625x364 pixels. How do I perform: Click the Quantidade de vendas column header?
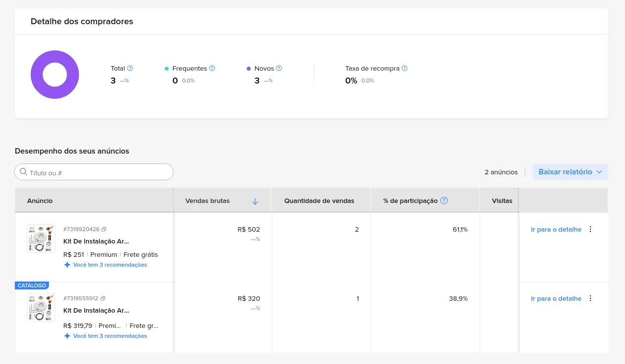click(x=319, y=201)
